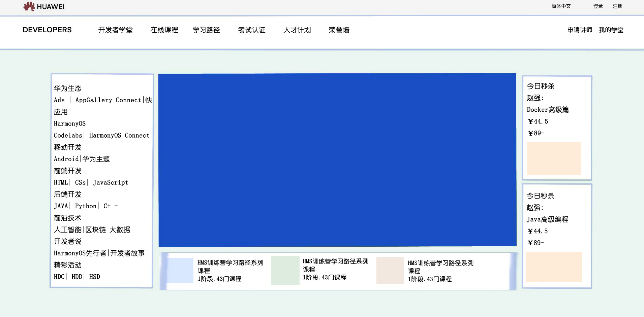Open the Android link in sidebar
Image resolution: width=644 pixels, height=317 pixels.
tap(66, 159)
